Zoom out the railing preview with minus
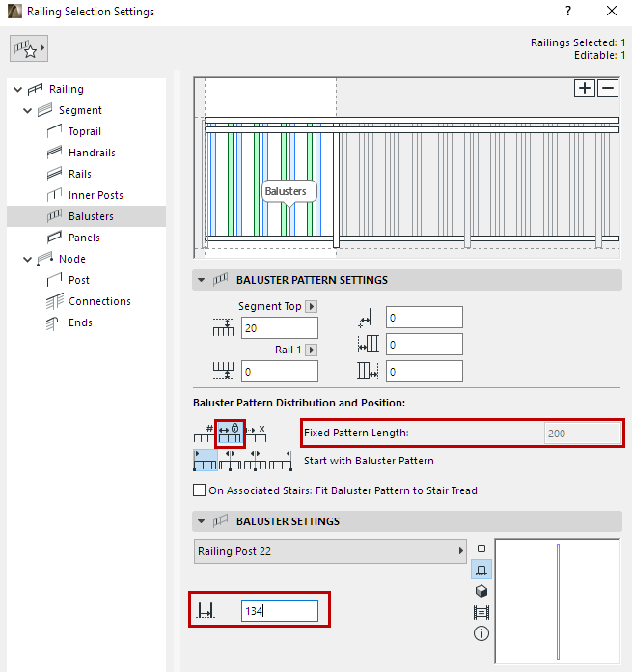Image resolution: width=632 pixels, height=672 pixels. 608,88
